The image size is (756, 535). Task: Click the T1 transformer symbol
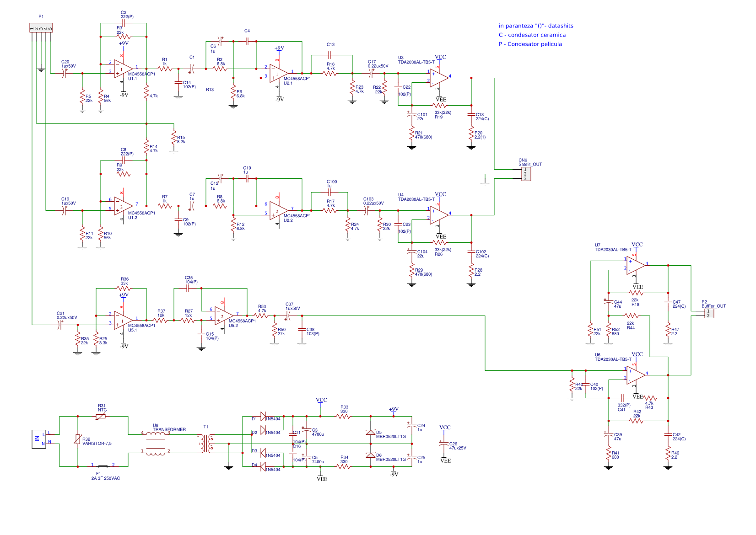click(x=206, y=444)
